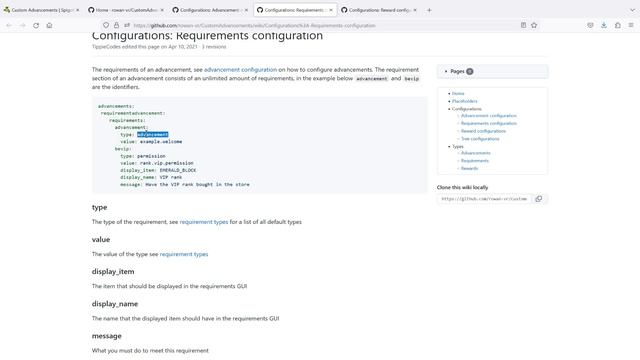640x360 pixels.
Task: Switch to Configurations: Advancement tab
Action: (x=209, y=10)
